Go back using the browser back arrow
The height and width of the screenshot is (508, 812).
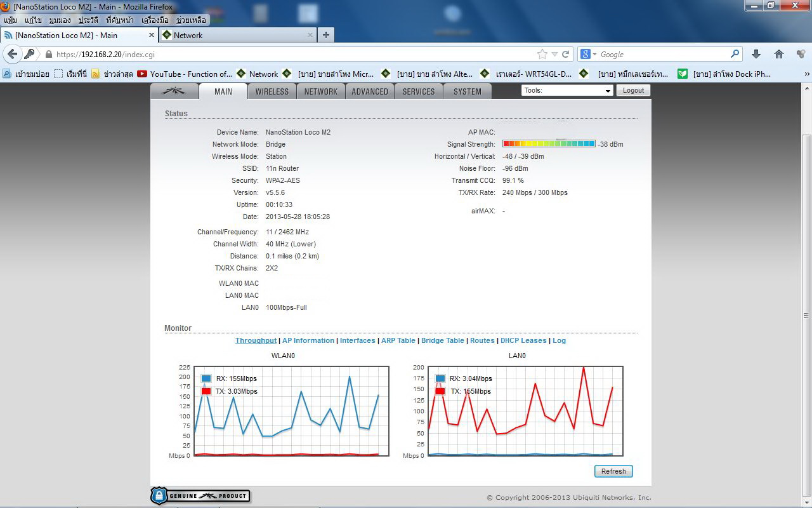tap(12, 54)
